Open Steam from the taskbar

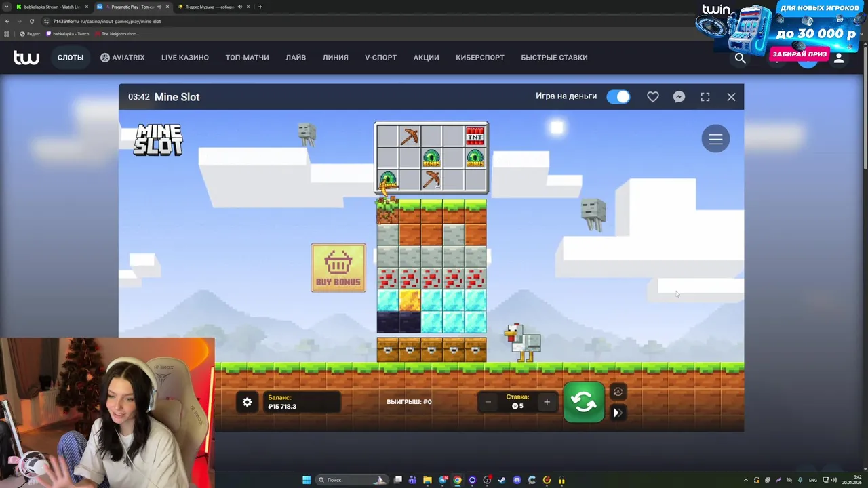pos(502,480)
